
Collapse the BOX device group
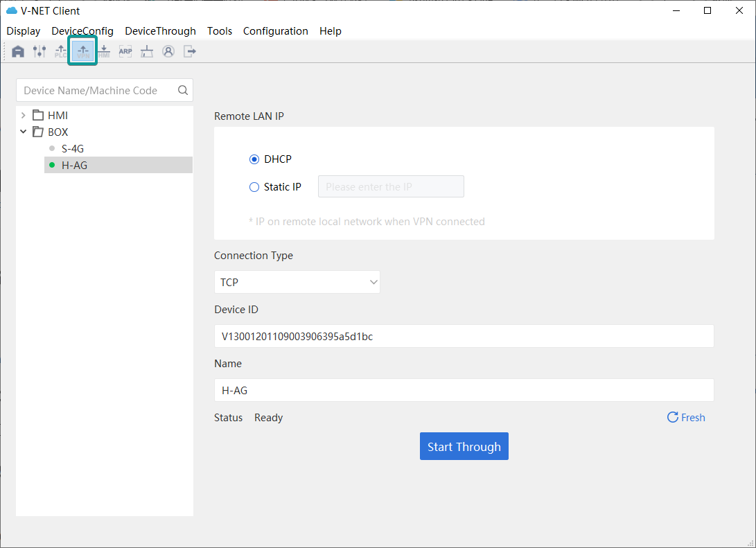[x=23, y=132]
